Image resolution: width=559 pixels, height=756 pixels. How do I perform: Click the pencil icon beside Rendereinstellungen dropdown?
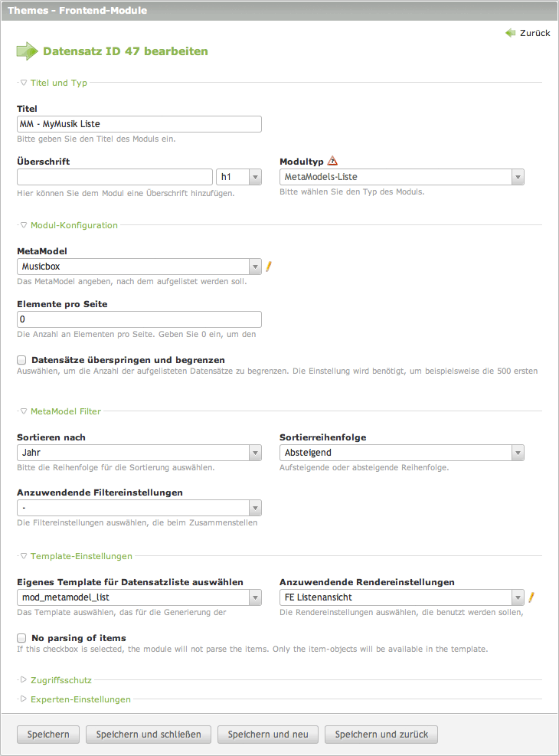click(531, 597)
